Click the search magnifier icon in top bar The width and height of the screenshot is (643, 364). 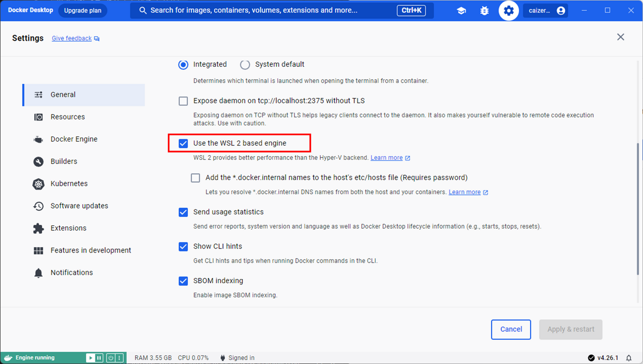click(143, 11)
